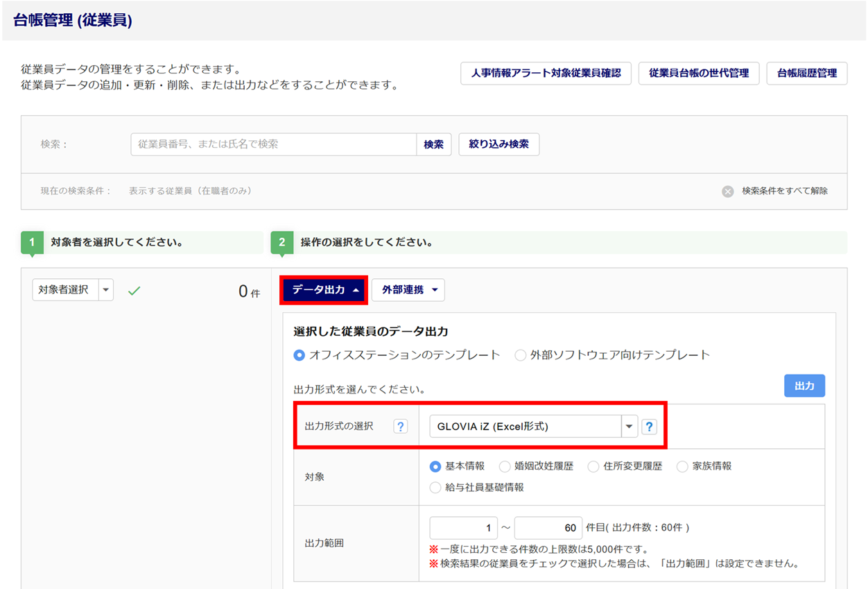The width and height of the screenshot is (868, 589).
Task: Click green checkmark next to 対象者選択
Action: (x=134, y=291)
